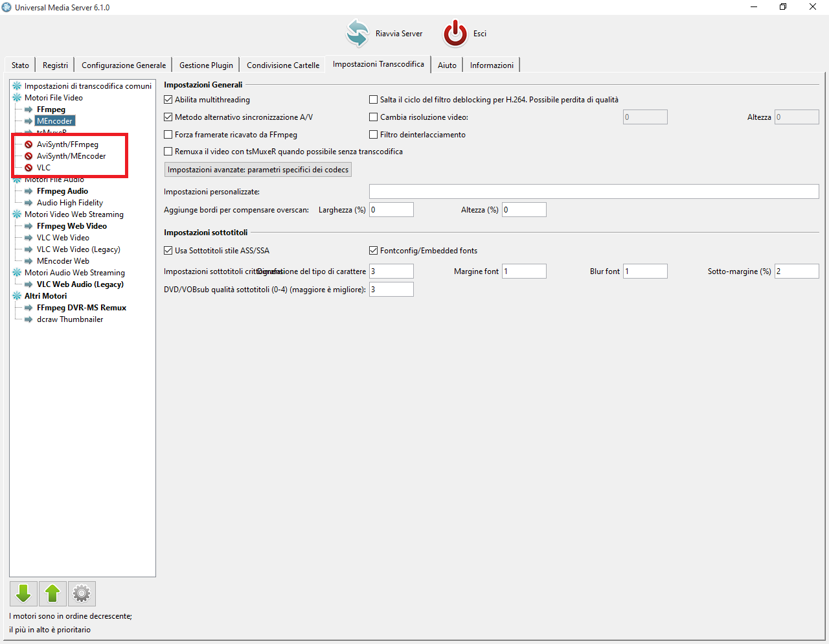Select FFmpeg Web Video engine
The height and width of the screenshot is (644, 829).
coord(72,226)
